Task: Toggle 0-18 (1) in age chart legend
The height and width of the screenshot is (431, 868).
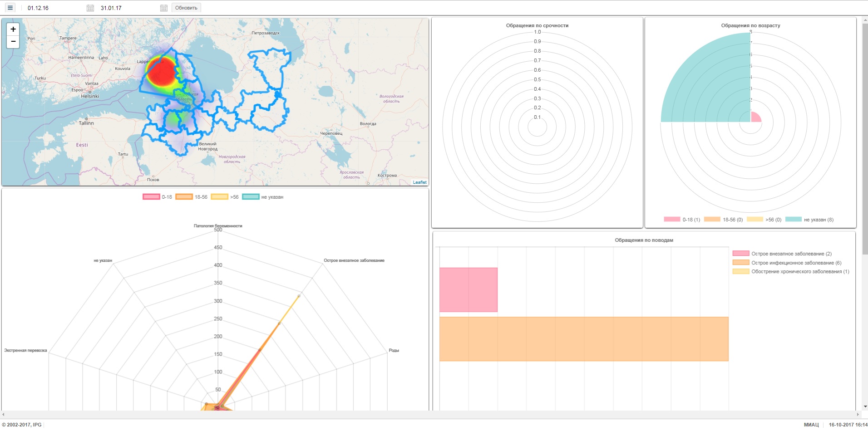Action: click(682, 220)
